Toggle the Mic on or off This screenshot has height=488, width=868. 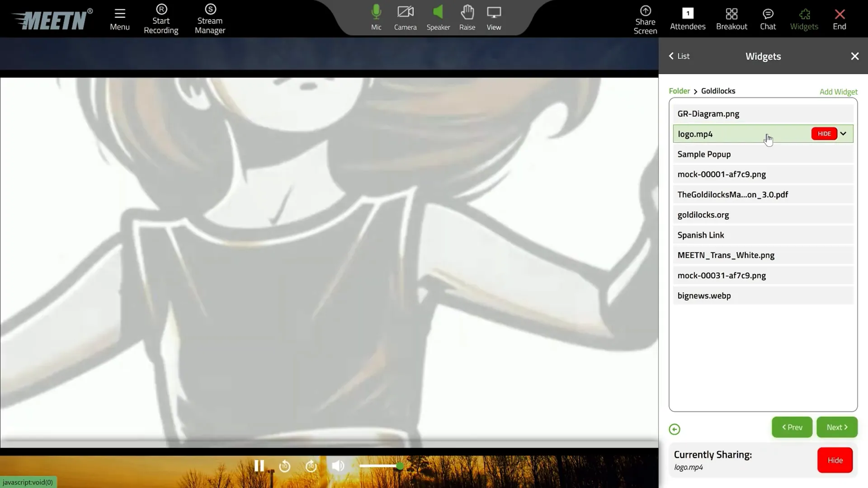tap(376, 18)
